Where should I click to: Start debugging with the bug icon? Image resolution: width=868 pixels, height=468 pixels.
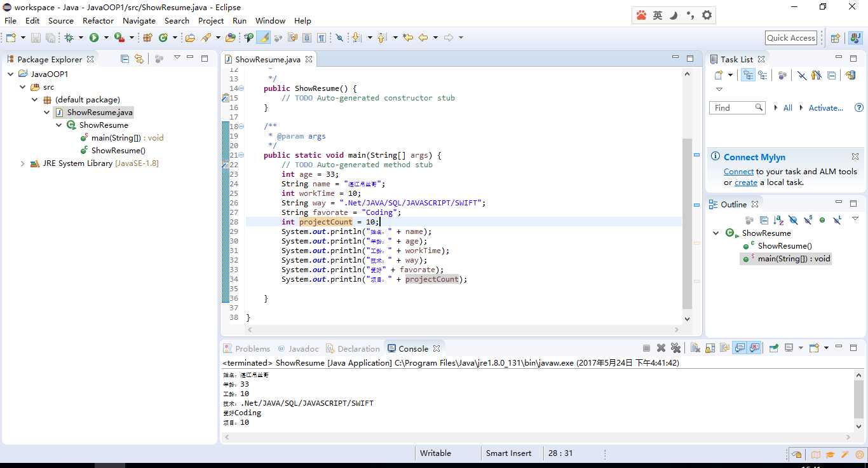(x=69, y=38)
